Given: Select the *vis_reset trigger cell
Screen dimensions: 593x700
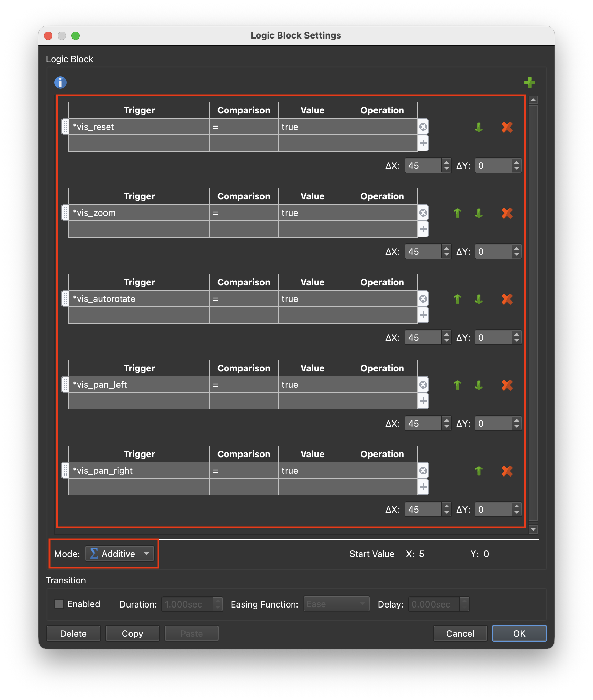Looking at the screenshot, I should coord(139,127).
